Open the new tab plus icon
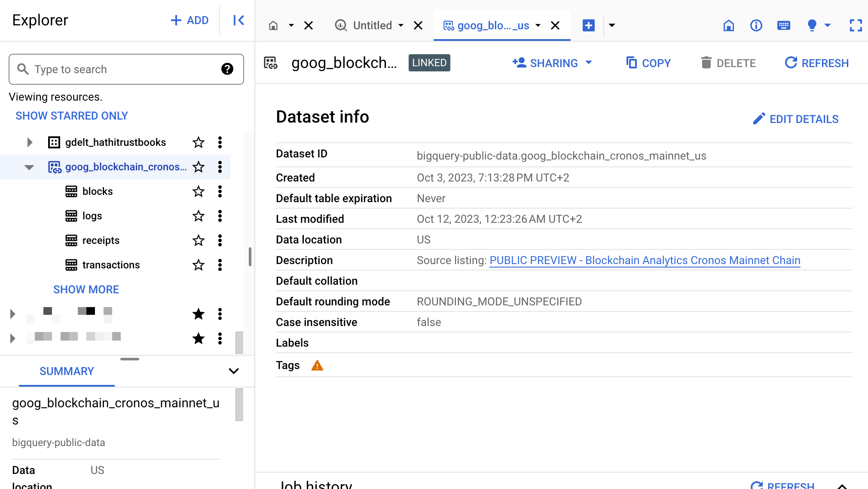 [588, 25]
